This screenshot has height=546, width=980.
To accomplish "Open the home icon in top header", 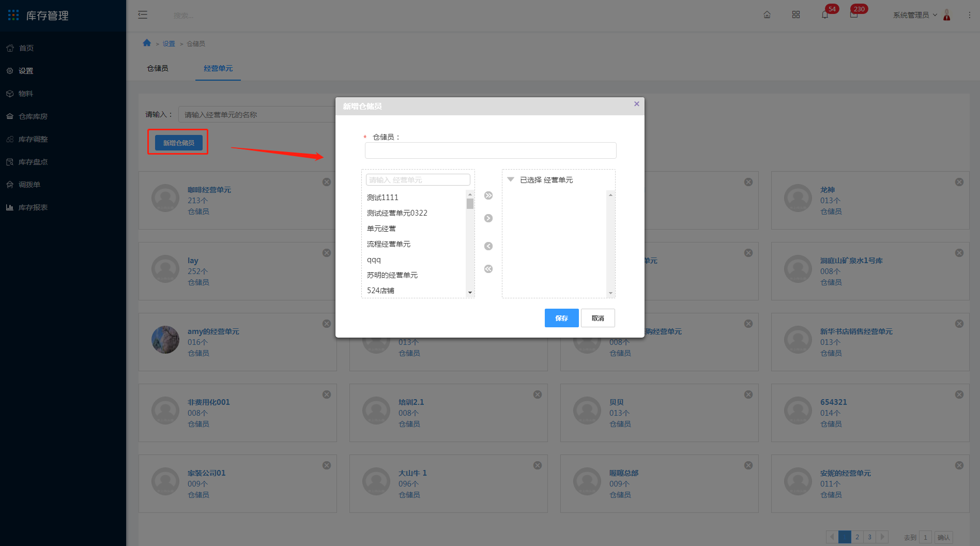I will point(767,15).
